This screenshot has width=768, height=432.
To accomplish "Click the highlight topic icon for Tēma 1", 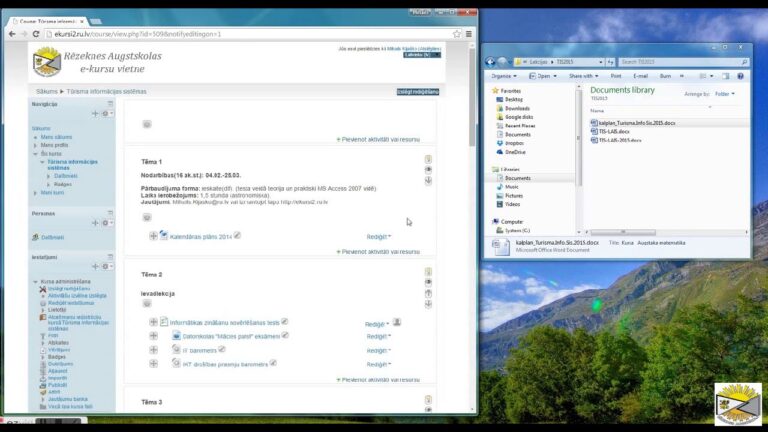I will tap(428, 159).
